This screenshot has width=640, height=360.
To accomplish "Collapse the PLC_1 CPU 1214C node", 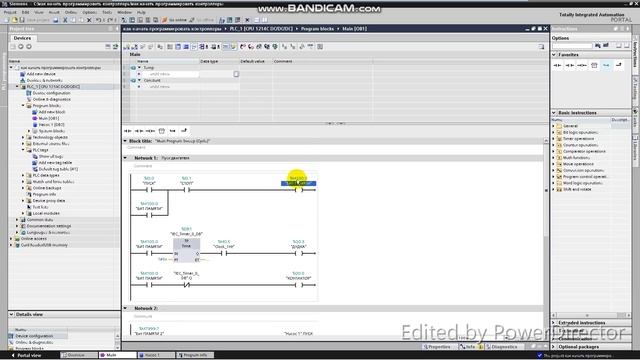I will 17,87.
